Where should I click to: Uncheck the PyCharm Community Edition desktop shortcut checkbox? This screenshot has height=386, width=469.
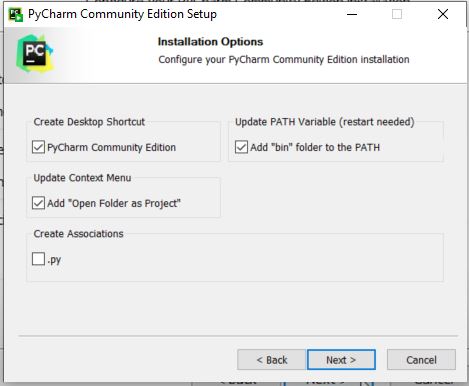(38, 147)
